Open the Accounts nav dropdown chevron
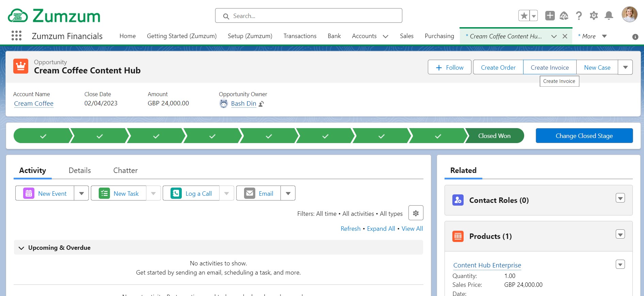Screen dimensions: 644x296 click(x=385, y=36)
